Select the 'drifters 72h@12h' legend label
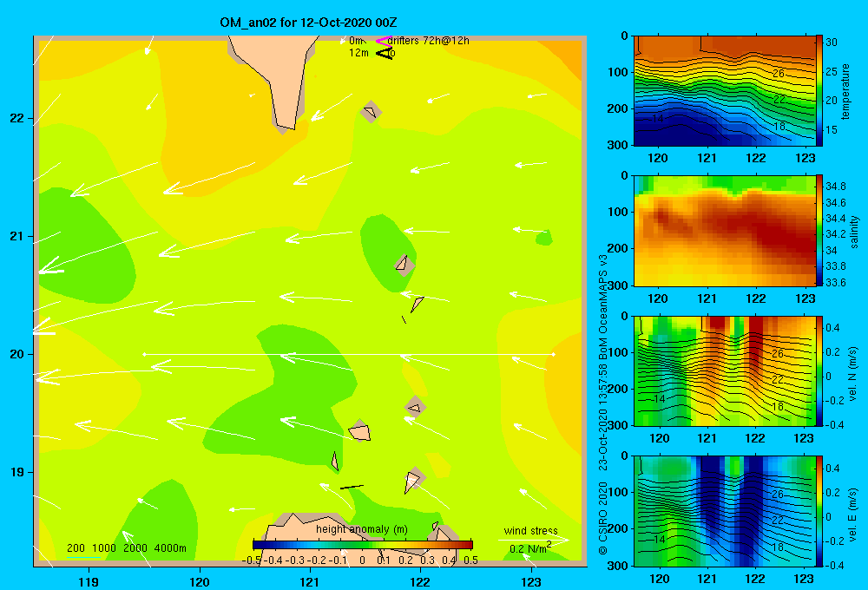This screenshot has height=590, width=868. click(x=429, y=41)
